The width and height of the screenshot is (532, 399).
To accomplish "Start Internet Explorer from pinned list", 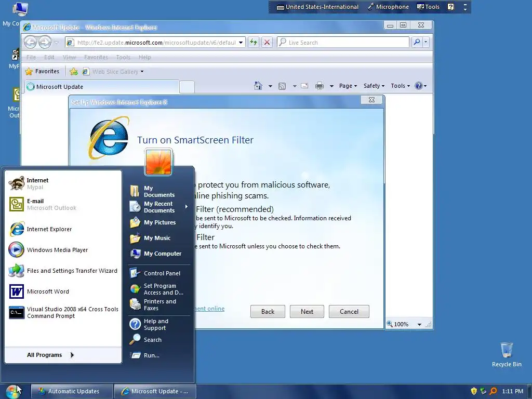I will pos(63,229).
